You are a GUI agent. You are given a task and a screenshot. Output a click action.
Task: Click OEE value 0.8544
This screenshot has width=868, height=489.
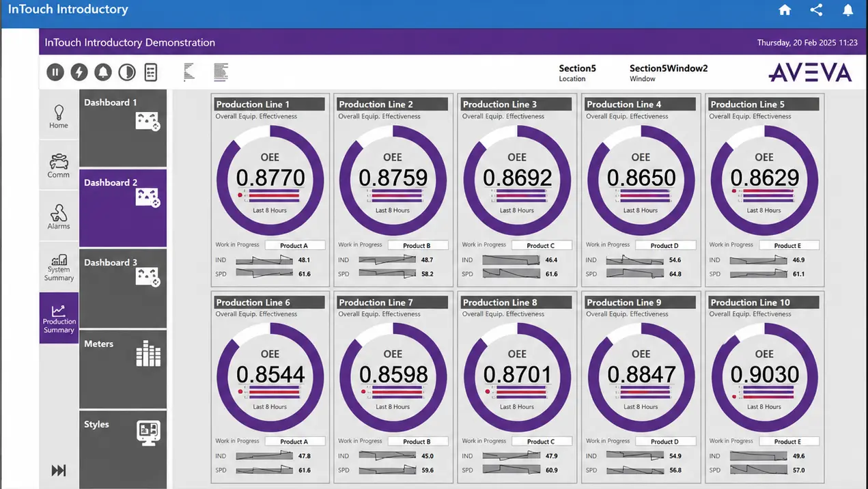270,375
